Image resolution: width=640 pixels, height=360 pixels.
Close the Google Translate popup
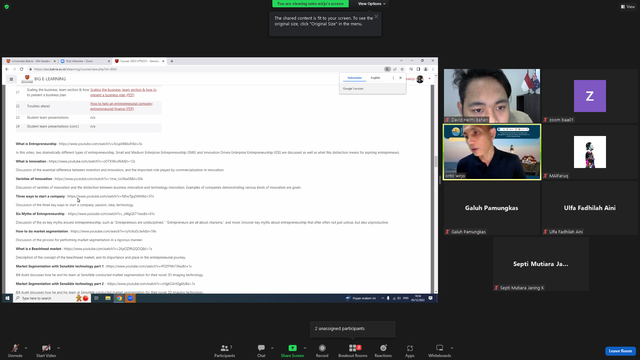coord(400,78)
